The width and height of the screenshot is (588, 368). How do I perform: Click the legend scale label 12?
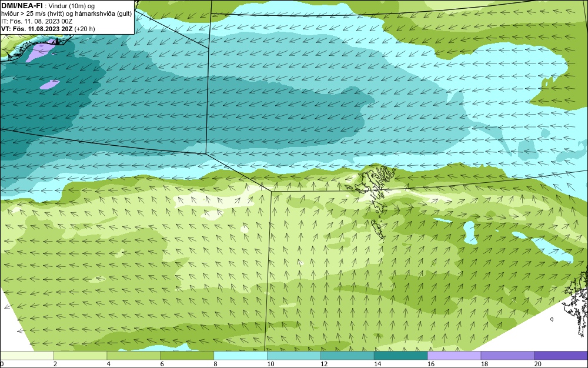click(324, 364)
